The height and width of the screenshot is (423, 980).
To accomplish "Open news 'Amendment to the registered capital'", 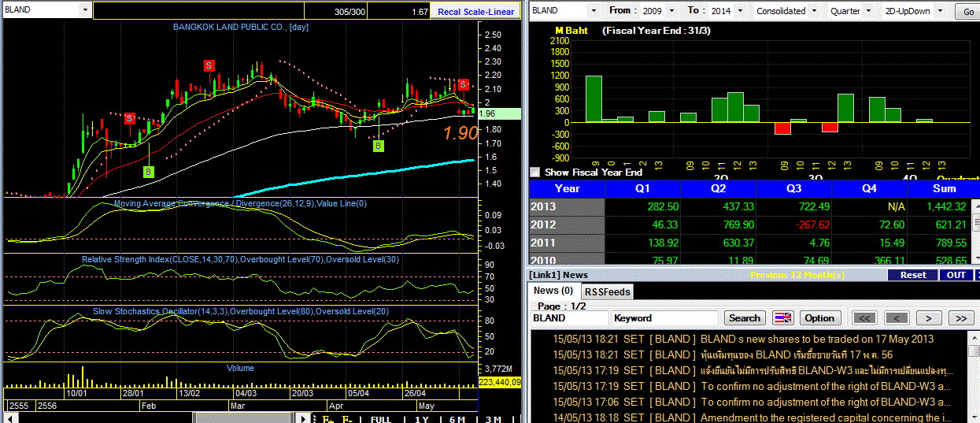I will pos(826,417).
